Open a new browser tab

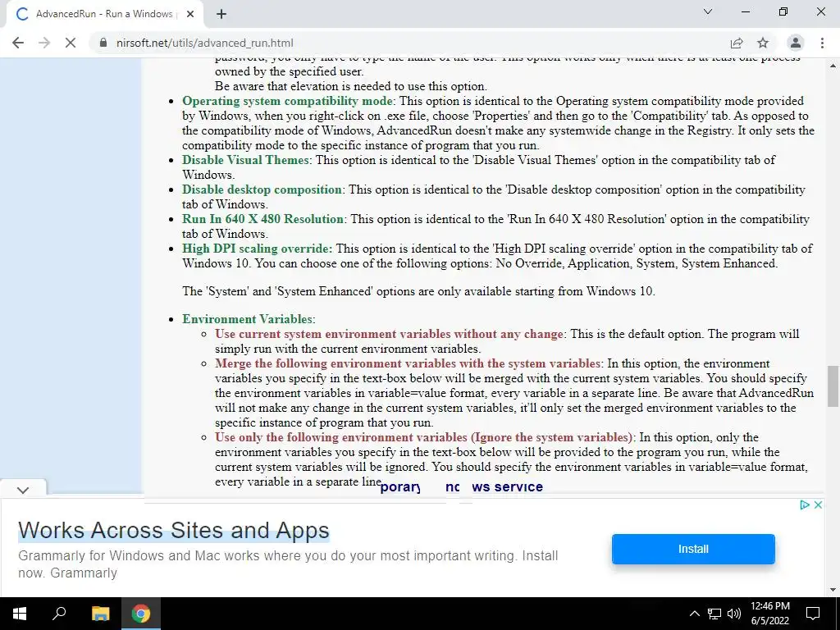click(x=221, y=14)
